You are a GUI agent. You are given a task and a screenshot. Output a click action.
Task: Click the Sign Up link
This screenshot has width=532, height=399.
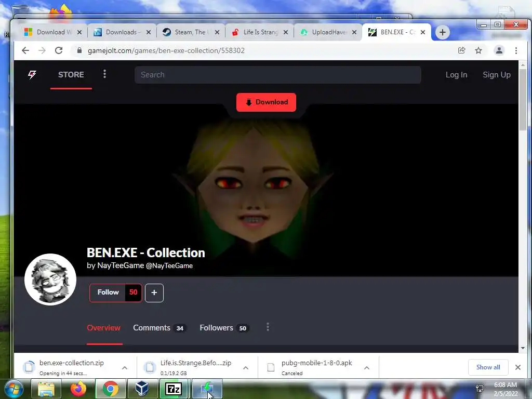click(x=497, y=75)
